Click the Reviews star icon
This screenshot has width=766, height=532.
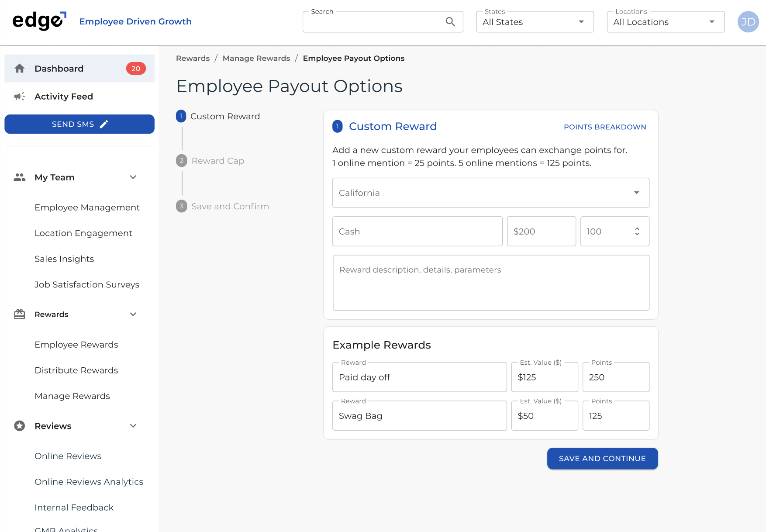pyautogui.click(x=20, y=426)
